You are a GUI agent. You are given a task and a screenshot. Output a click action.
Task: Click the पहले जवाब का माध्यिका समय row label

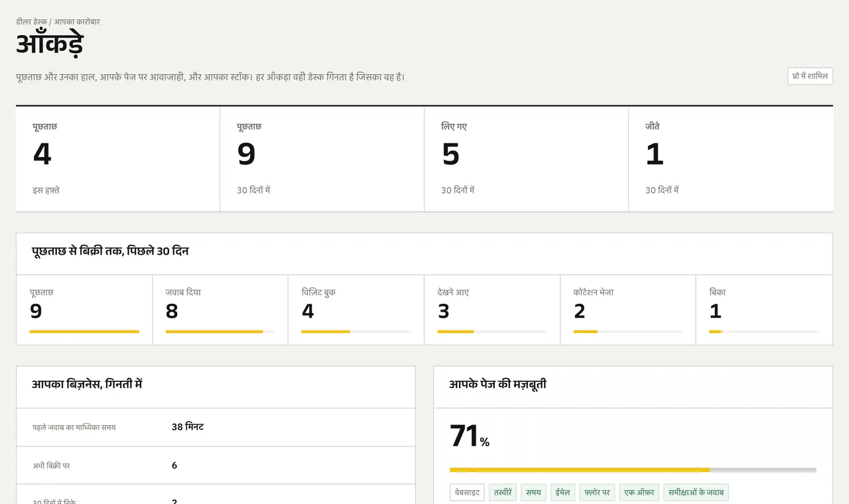74,427
